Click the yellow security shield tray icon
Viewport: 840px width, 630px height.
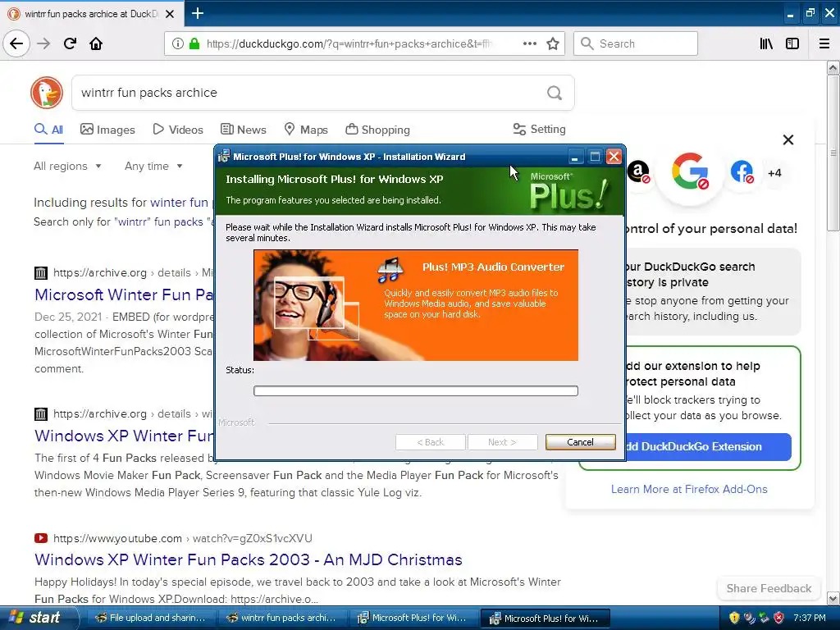(x=734, y=618)
